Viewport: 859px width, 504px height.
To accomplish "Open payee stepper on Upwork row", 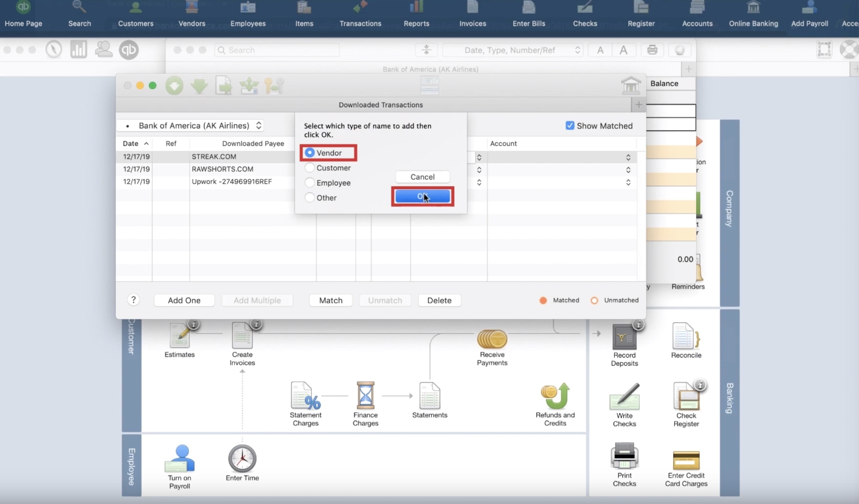I will (479, 182).
